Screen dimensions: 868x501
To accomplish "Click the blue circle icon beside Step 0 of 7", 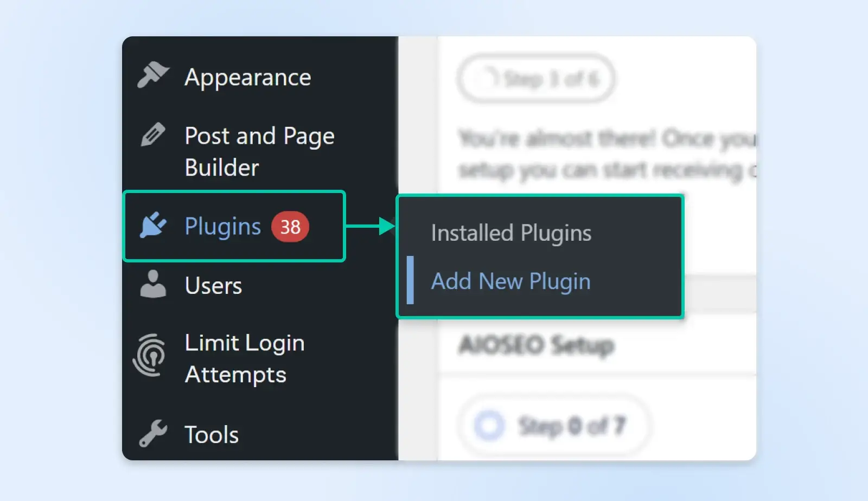I will pyautogui.click(x=489, y=426).
